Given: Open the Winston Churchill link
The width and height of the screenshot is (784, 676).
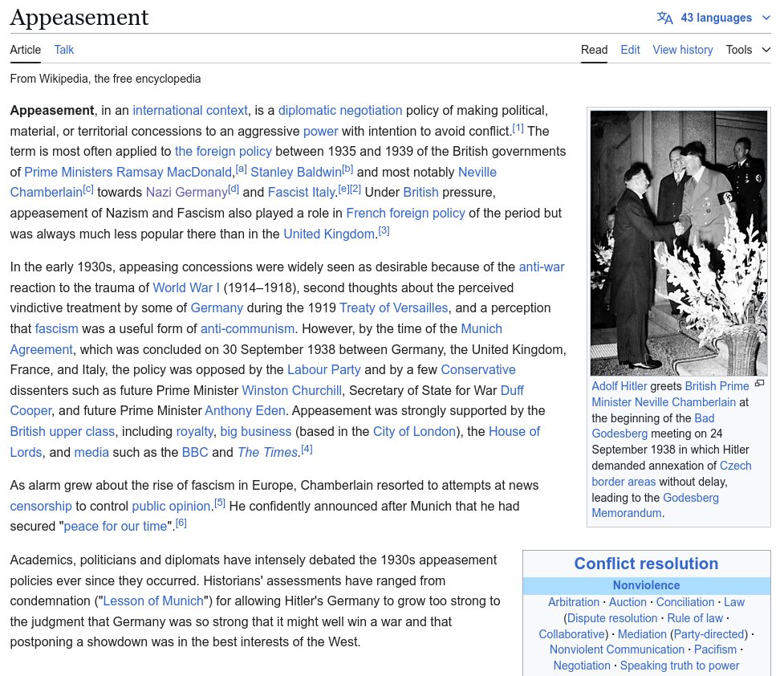Looking at the screenshot, I should point(292,390).
